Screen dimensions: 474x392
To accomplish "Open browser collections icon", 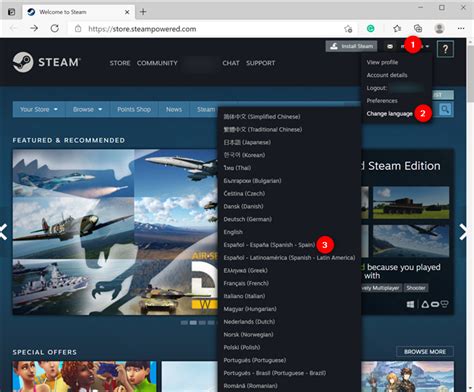I will click(418, 29).
